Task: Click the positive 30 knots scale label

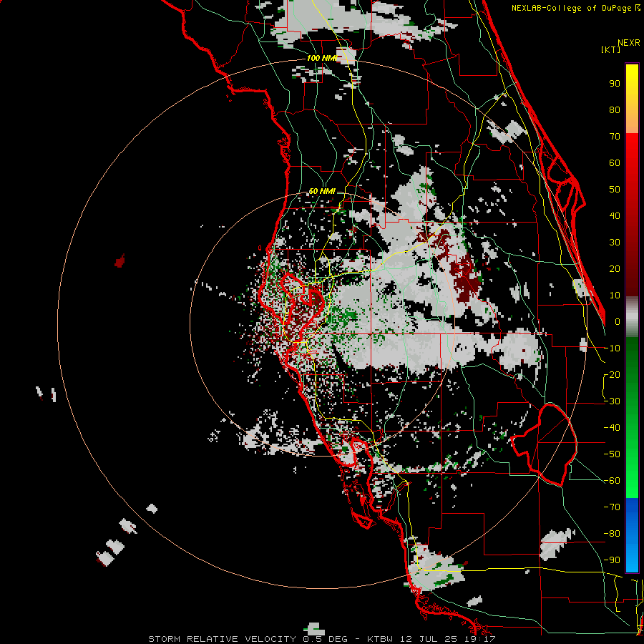Action: 615,243
